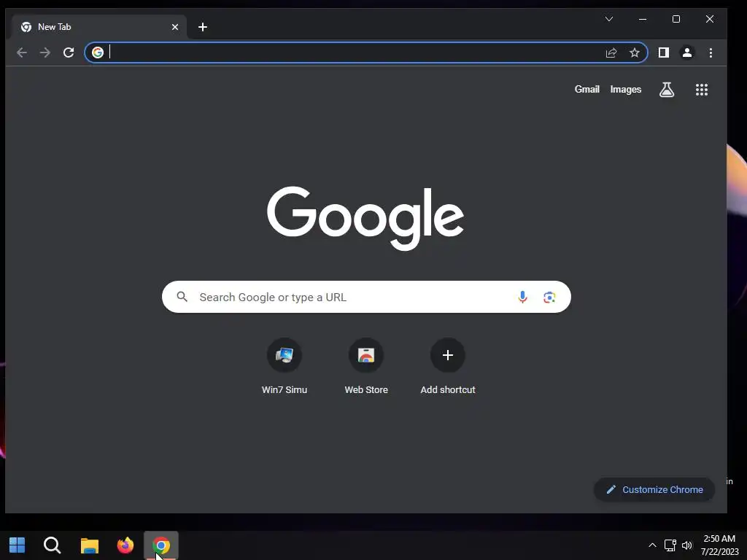
Task: Click the forward navigation arrow
Action: (x=44, y=52)
